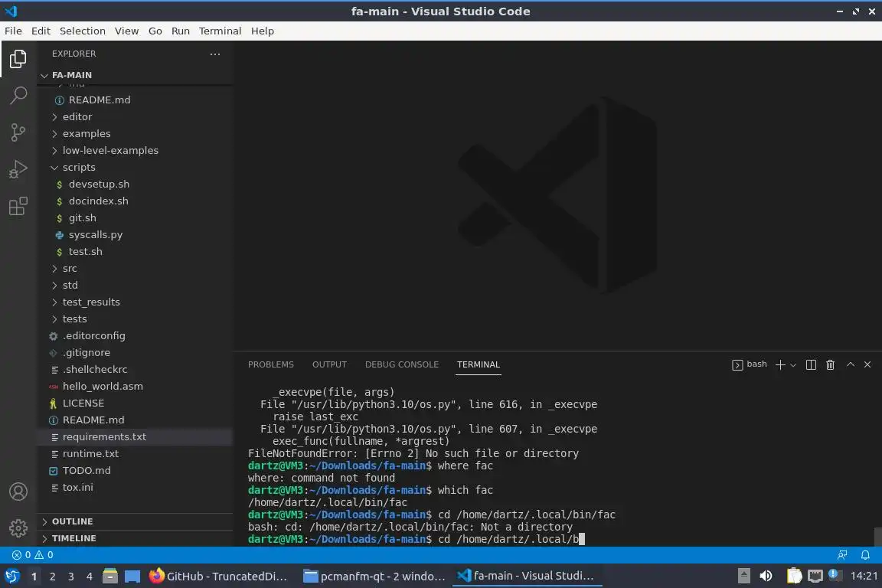
Task: Open the View menu
Action: click(x=126, y=31)
